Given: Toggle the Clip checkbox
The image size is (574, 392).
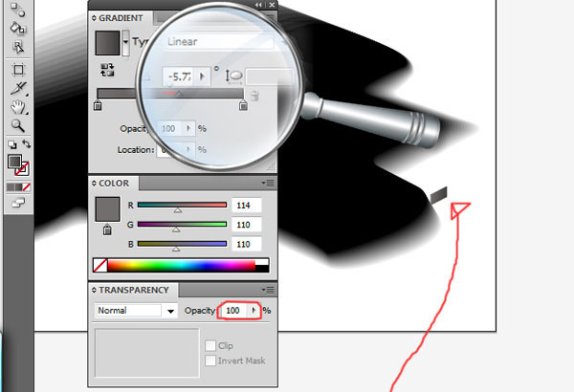Looking at the screenshot, I should point(210,345).
